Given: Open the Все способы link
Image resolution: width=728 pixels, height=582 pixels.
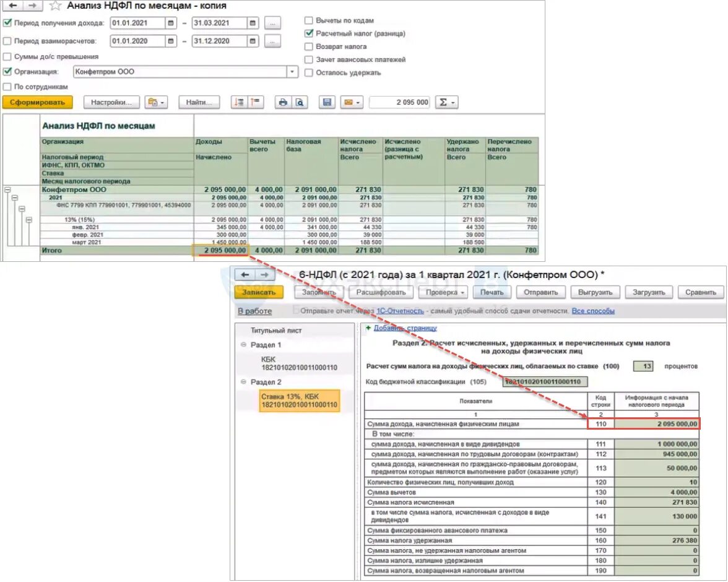Looking at the screenshot, I should tap(593, 311).
